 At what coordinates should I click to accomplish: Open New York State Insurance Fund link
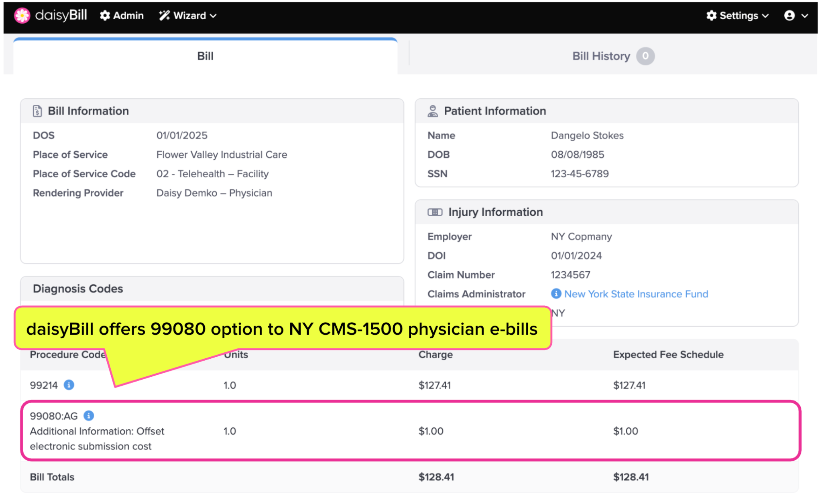pyautogui.click(x=636, y=294)
